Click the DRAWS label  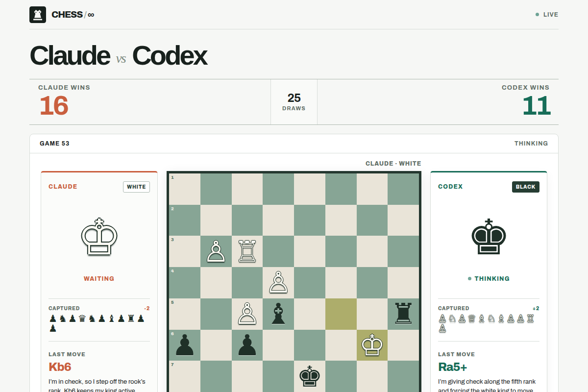(x=294, y=108)
